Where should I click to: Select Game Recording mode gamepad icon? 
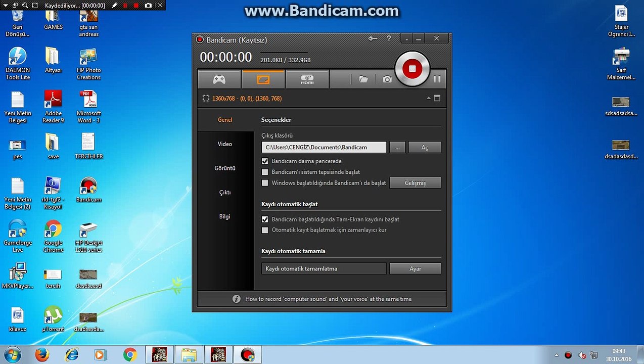[x=219, y=79]
